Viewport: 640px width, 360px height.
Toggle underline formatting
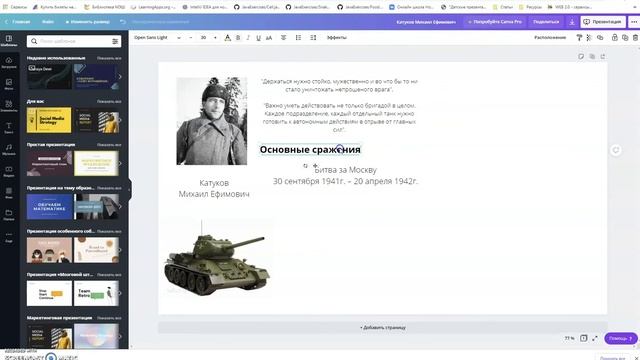coord(258,38)
